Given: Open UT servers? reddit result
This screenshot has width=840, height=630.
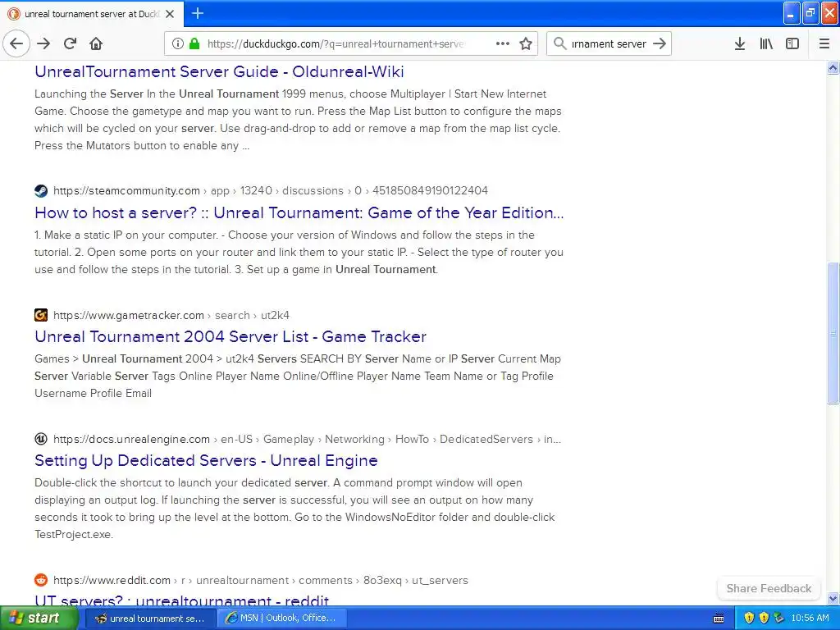Looking at the screenshot, I should pyautogui.click(x=181, y=600).
